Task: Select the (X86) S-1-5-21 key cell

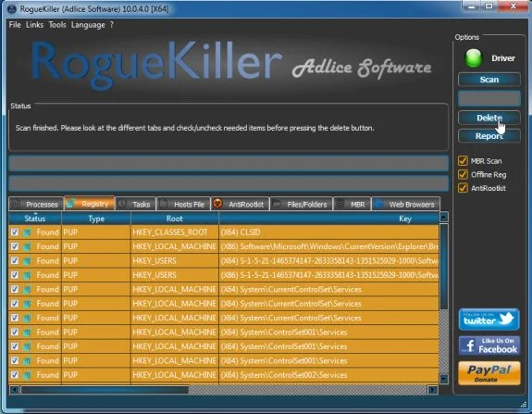Action: coord(329,275)
